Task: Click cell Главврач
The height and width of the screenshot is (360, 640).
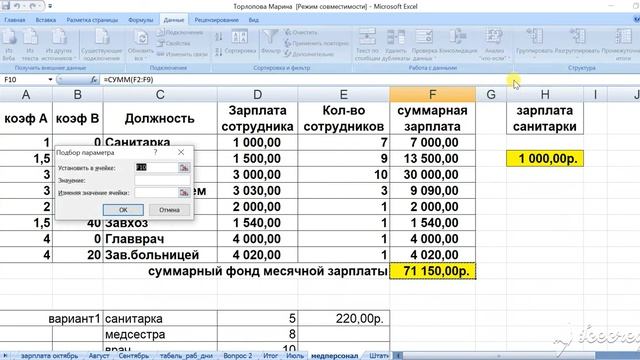Action: tap(160, 239)
